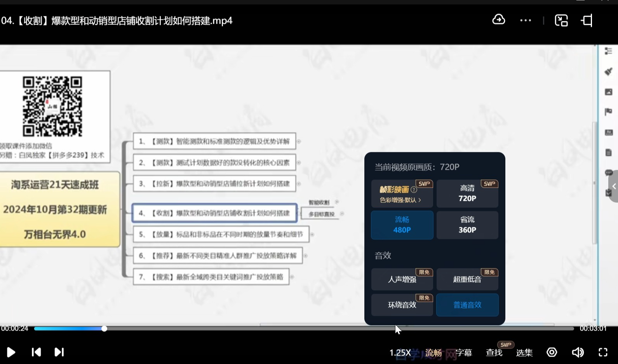Select 普通音效 normal sound effect
The width and height of the screenshot is (618, 364).
tap(467, 305)
